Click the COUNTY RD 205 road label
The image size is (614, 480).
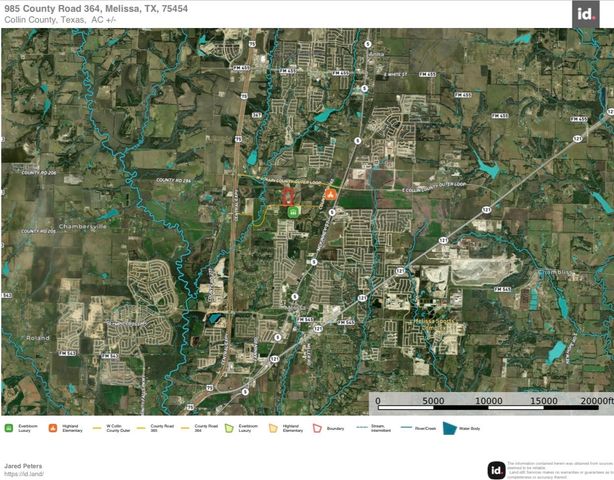(38, 231)
